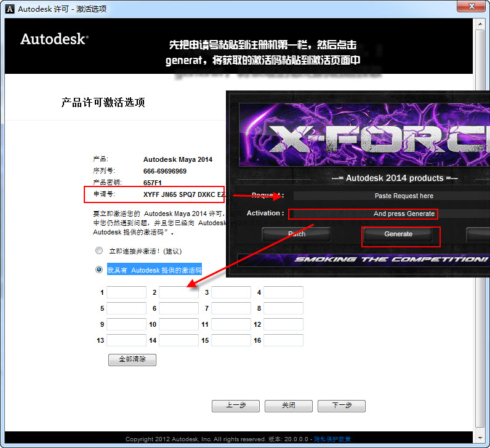
Task: Close the Autodesk license window
Action: [472, 6]
